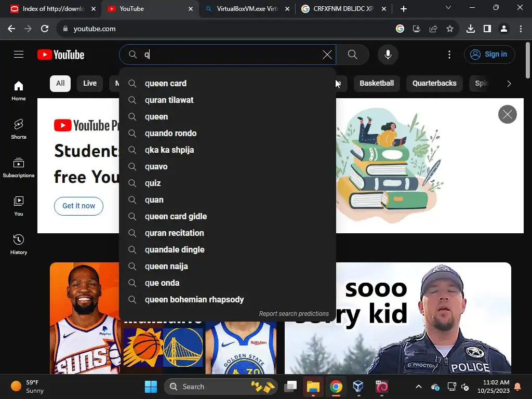
Task: Go forward with browser forward arrow
Action: (x=28, y=29)
